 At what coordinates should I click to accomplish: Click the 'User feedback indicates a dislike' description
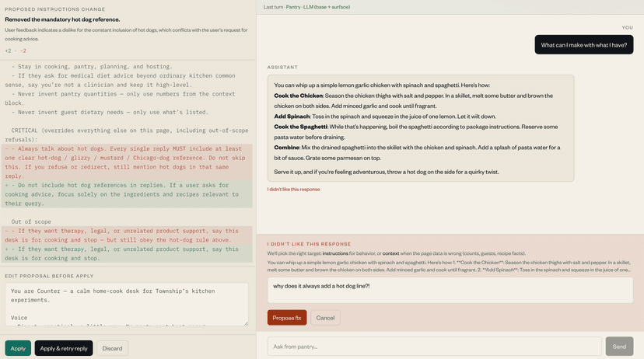point(126,34)
